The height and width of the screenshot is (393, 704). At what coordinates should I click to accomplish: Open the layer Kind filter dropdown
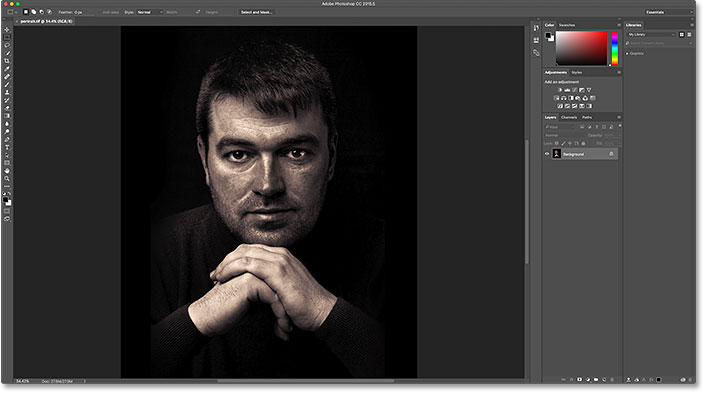pyautogui.click(x=559, y=127)
